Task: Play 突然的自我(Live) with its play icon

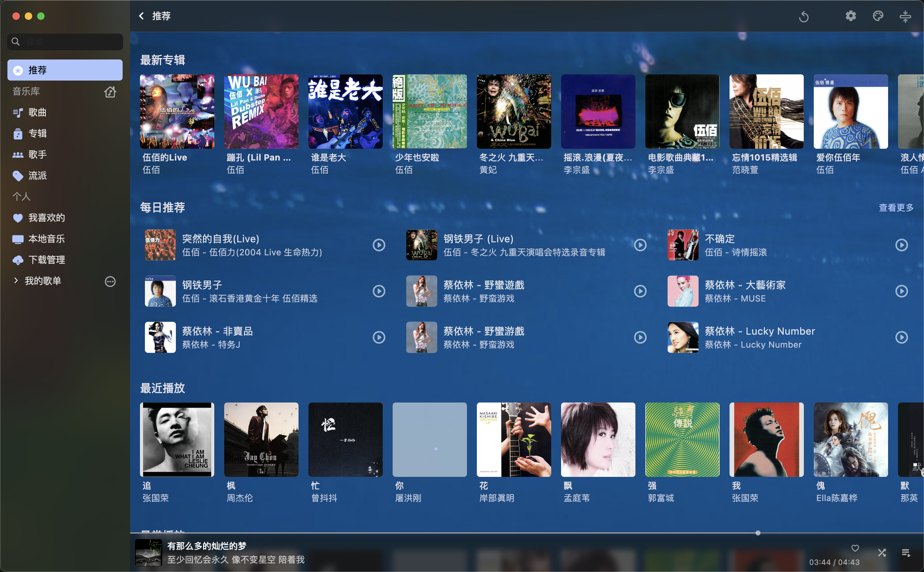Action: pos(379,245)
